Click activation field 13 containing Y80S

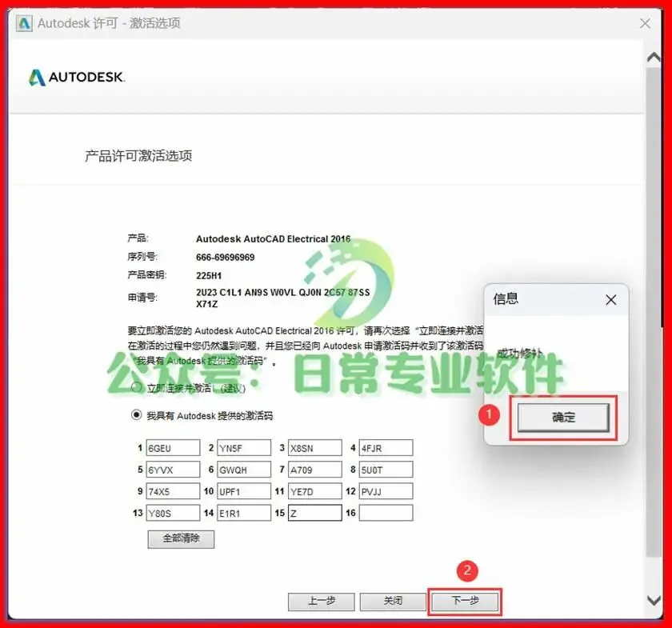click(173, 513)
